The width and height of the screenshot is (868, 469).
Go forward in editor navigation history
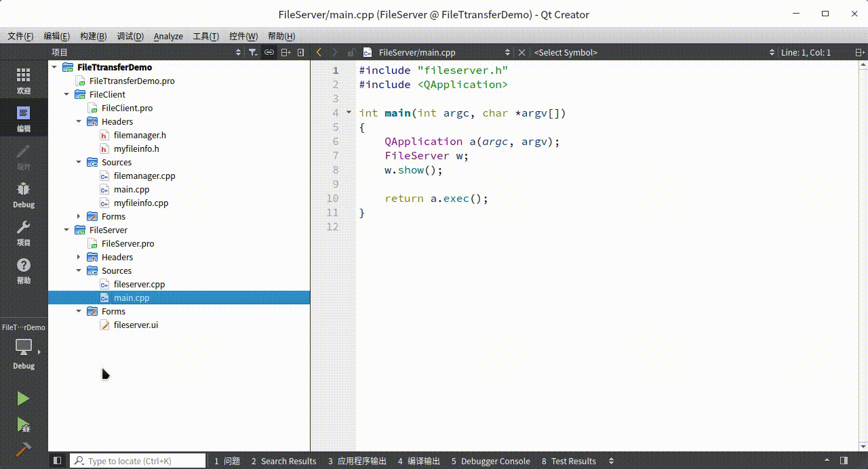pos(334,52)
